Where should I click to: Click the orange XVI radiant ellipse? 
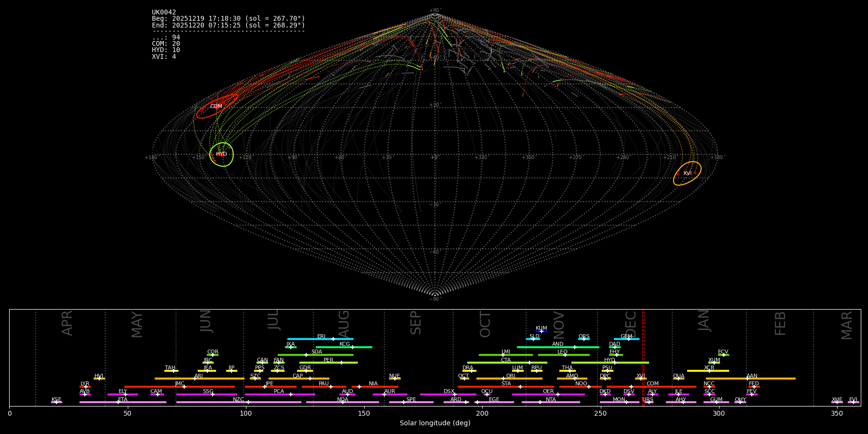pyautogui.click(x=687, y=173)
